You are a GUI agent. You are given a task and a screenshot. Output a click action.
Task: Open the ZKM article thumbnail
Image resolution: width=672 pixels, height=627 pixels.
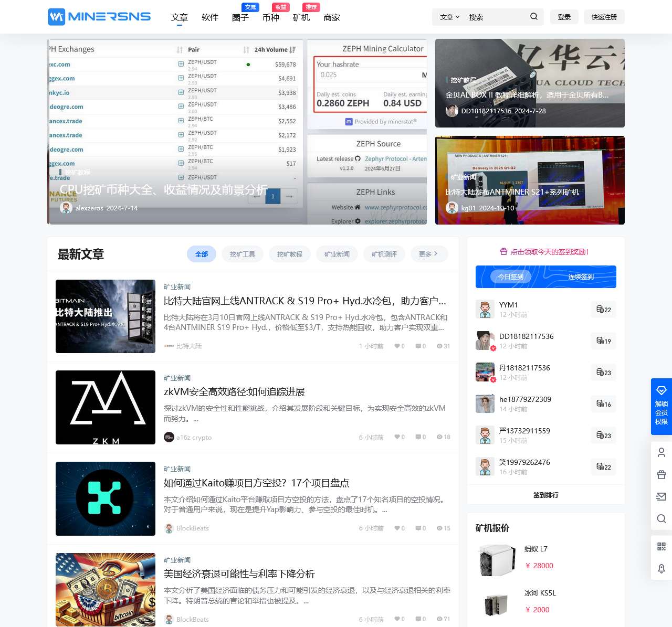(x=106, y=407)
